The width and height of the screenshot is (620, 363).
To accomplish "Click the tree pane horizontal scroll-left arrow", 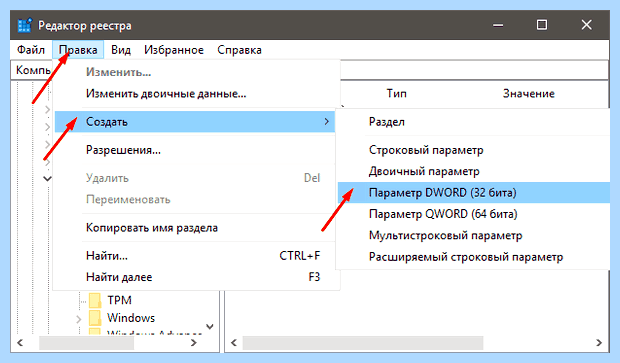I will (x=20, y=342).
